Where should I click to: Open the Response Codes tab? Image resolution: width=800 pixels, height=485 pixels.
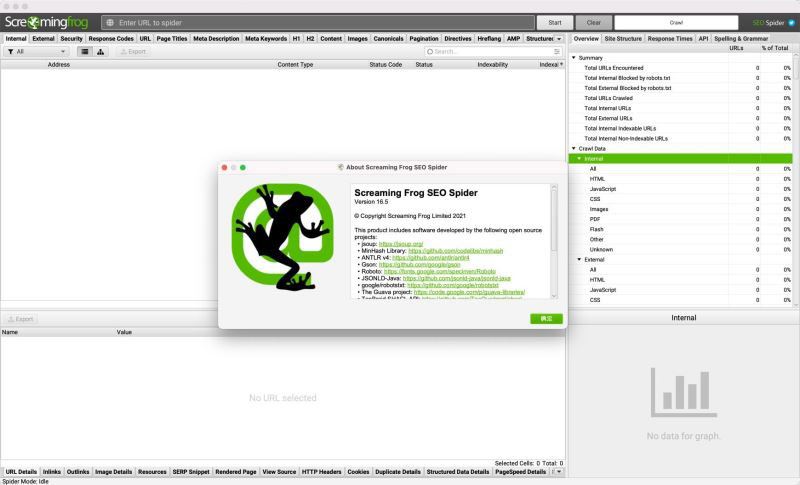click(111, 39)
